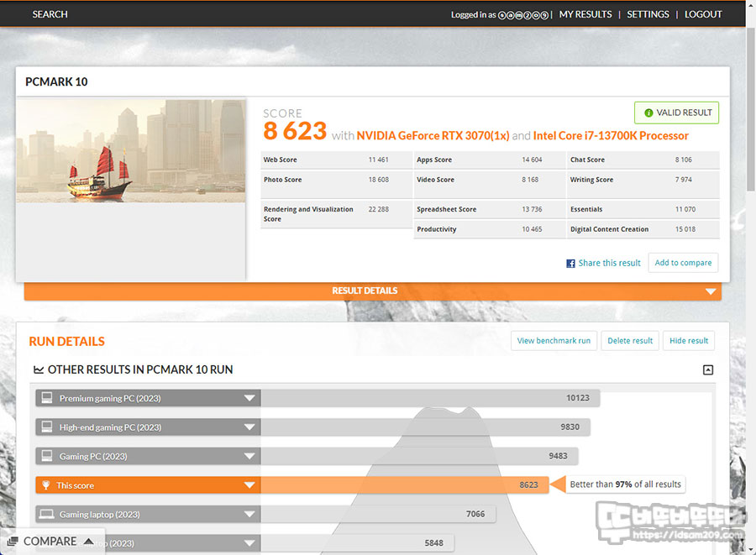Viewport: 756px width, 555px height.
Task: Click the page vertical scrollbar thumb
Action: 751,109
